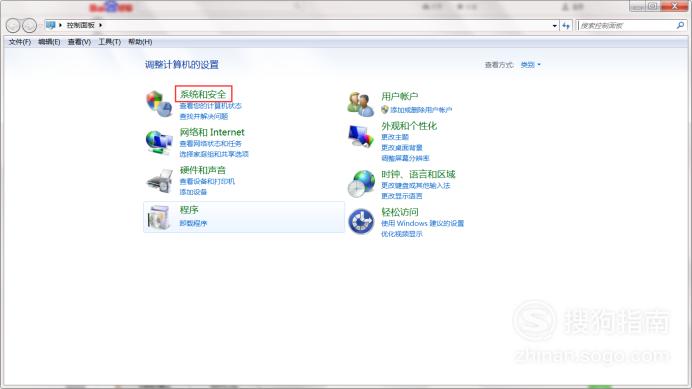Click the Programs (程序) box icon
The width and height of the screenshot is (692, 389).
click(159, 218)
